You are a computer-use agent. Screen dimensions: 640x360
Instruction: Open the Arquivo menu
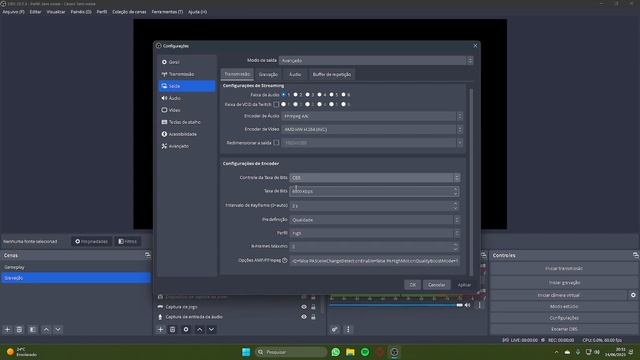click(x=13, y=12)
